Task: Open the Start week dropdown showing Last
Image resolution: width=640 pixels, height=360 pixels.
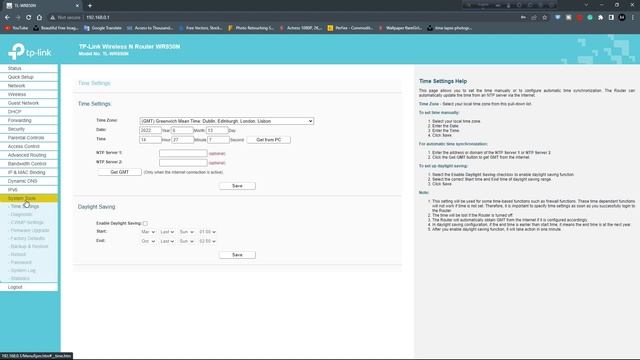Action: point(167,232)
